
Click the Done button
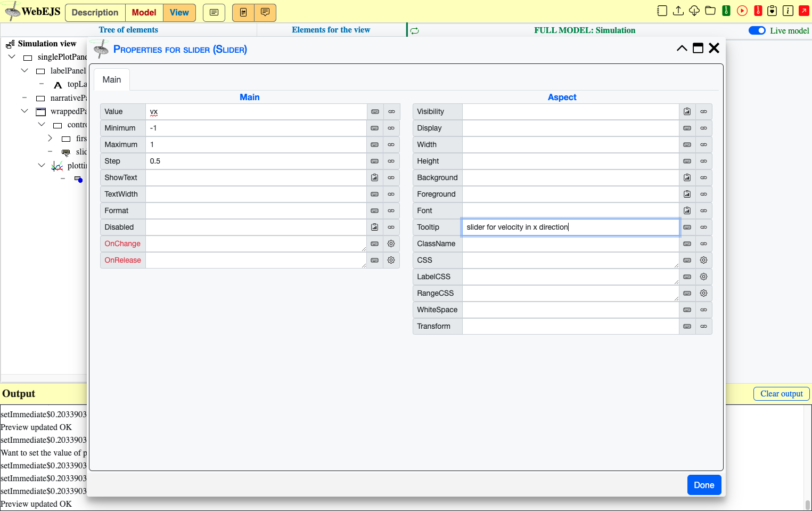click(x=704, y=485)
